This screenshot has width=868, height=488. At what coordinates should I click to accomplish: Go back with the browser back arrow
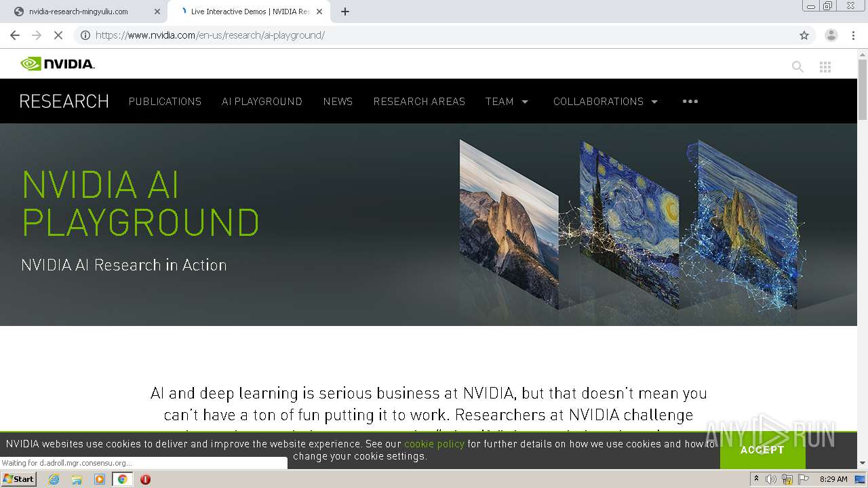[x=15, y=35]
